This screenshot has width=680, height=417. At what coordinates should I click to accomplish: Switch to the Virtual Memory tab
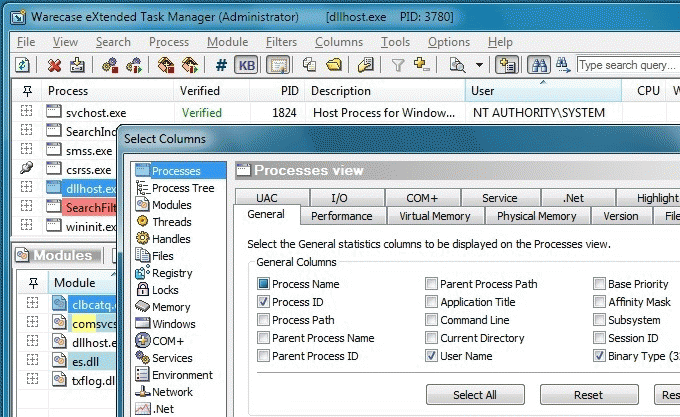coord(435,216)
